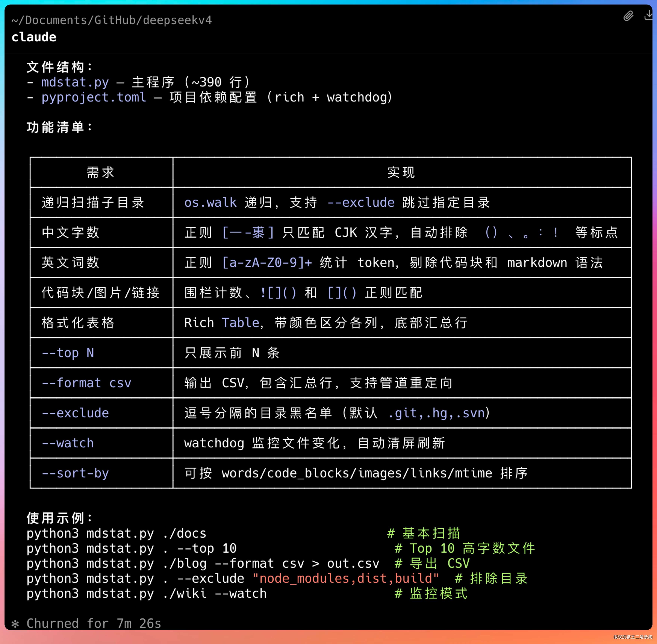Click the 需求 table column header

tap(101, 173)
